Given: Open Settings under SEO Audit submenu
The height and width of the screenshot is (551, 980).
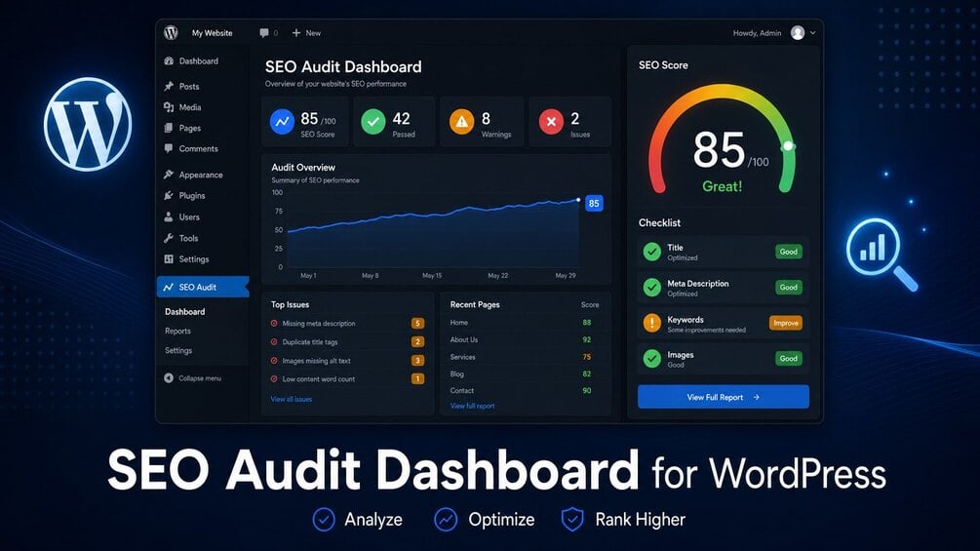Looking at the screenshot, I should pyautogui.click(x=178, y=350).
